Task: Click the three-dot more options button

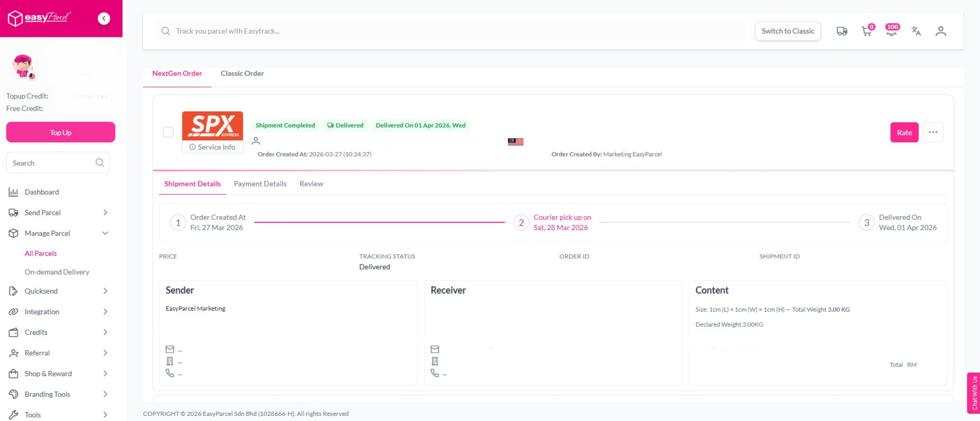Action: click(x=933, y=132)
